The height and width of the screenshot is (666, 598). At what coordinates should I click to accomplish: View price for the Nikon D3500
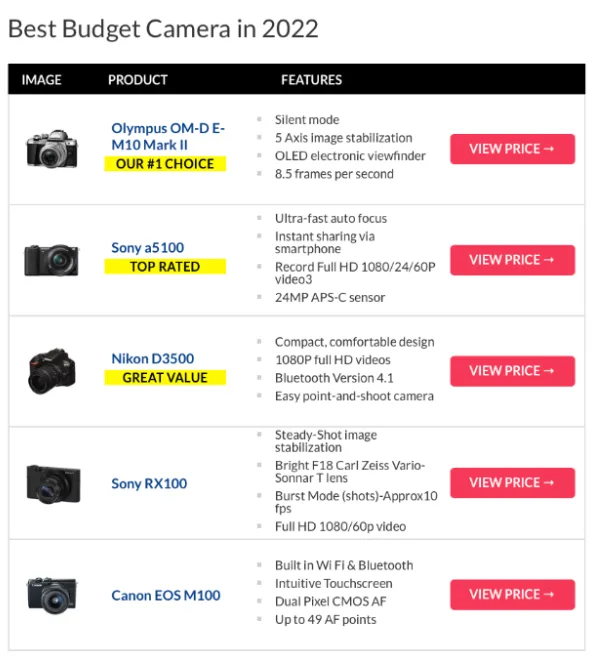[x=512, y=371]
